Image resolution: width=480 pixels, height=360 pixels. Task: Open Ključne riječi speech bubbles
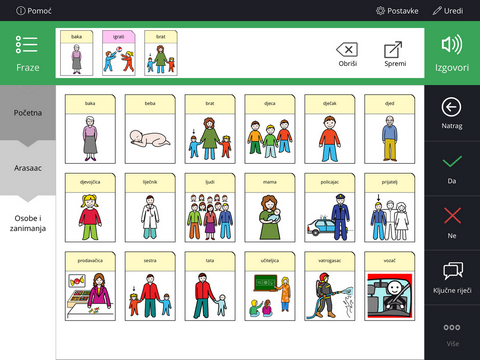click(x=453, y=270)
